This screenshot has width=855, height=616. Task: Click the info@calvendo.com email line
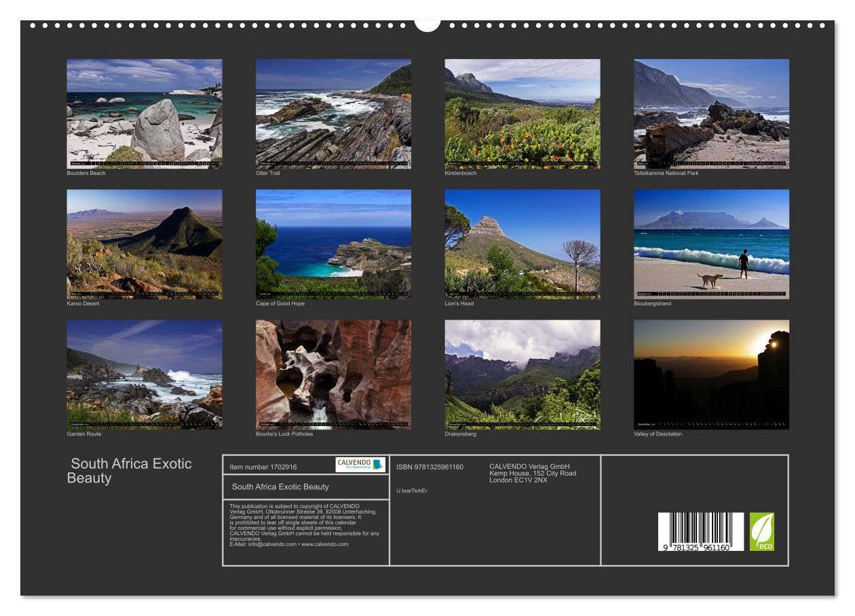pyautogui.click(x=289, y=544)
